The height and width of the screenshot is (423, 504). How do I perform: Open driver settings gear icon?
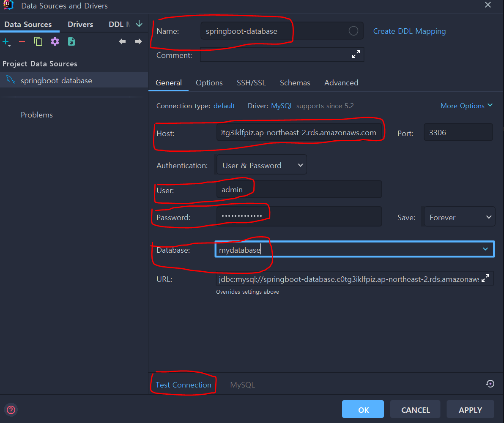point(55,42)
